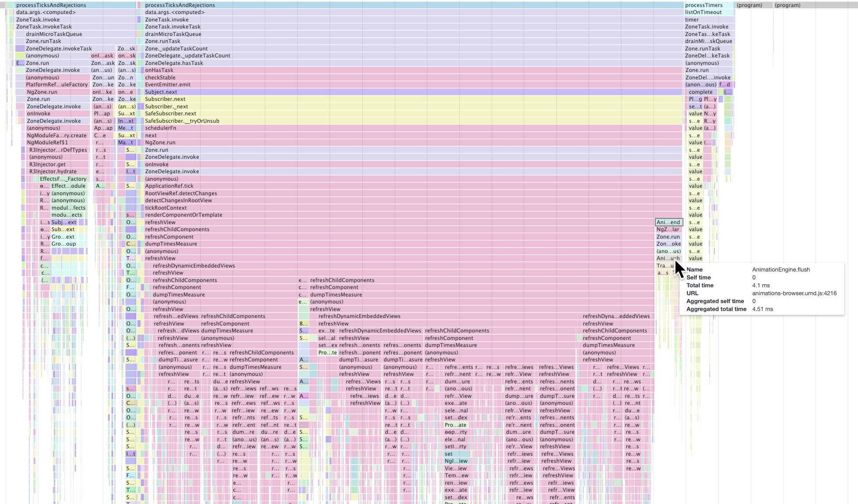Click the 'Tem...ew' flame block
This screenshot has height=504, width=858.
(456, 475)
